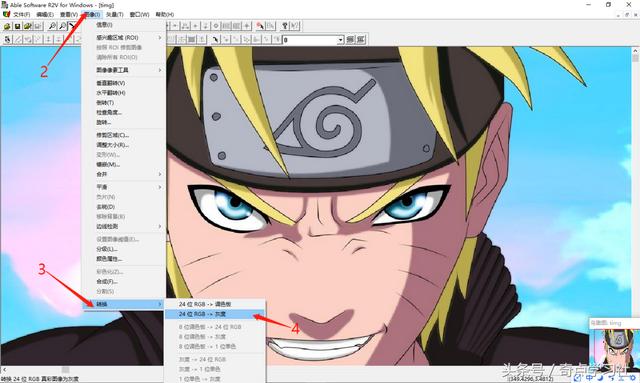
Task: Click the horizontal scrollbar left arrow
Action: pos(4,370)
